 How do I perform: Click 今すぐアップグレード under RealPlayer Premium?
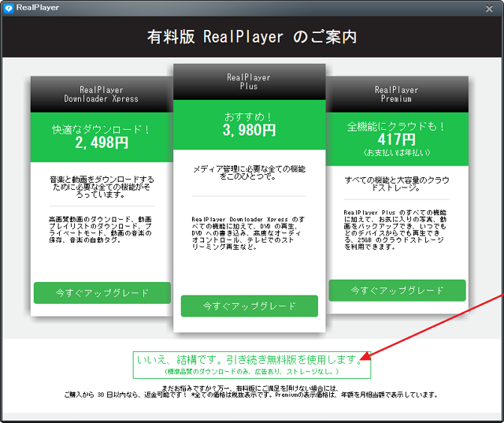[x=397, y=290]
